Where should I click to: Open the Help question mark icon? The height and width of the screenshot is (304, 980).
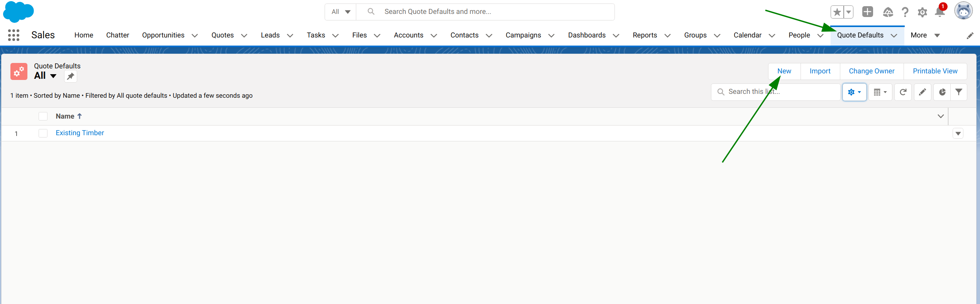point(905,12)
